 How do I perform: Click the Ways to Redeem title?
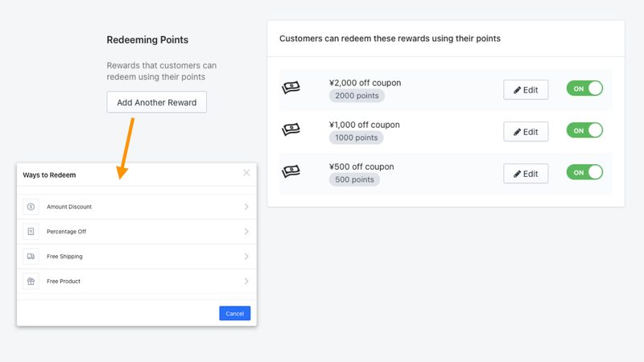click(49, 175)
